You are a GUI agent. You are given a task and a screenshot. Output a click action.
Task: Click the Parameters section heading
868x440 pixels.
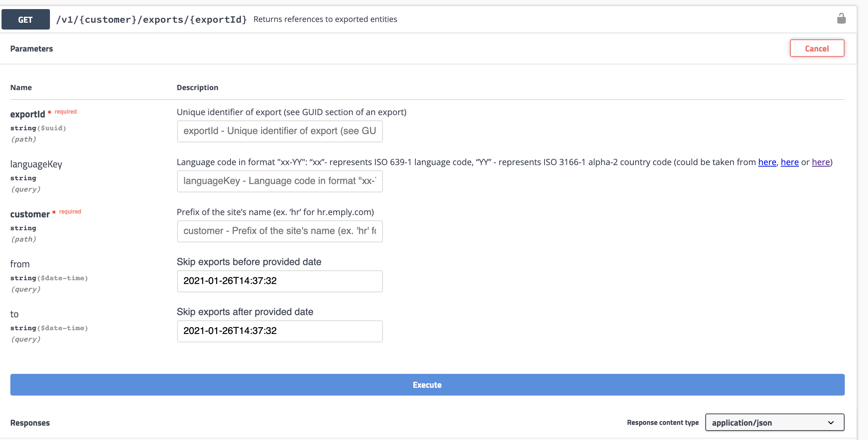coord(32,48)
